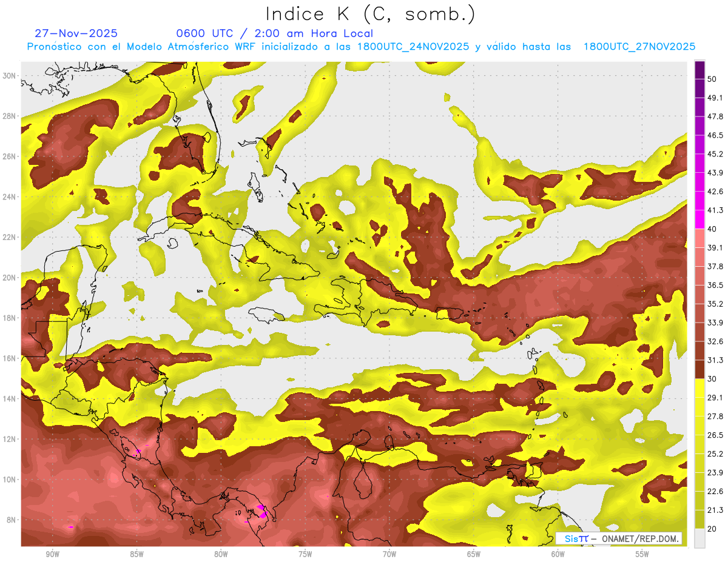Click the "26N" latitude label
The image size is (728, 562).
click(10, 156)
